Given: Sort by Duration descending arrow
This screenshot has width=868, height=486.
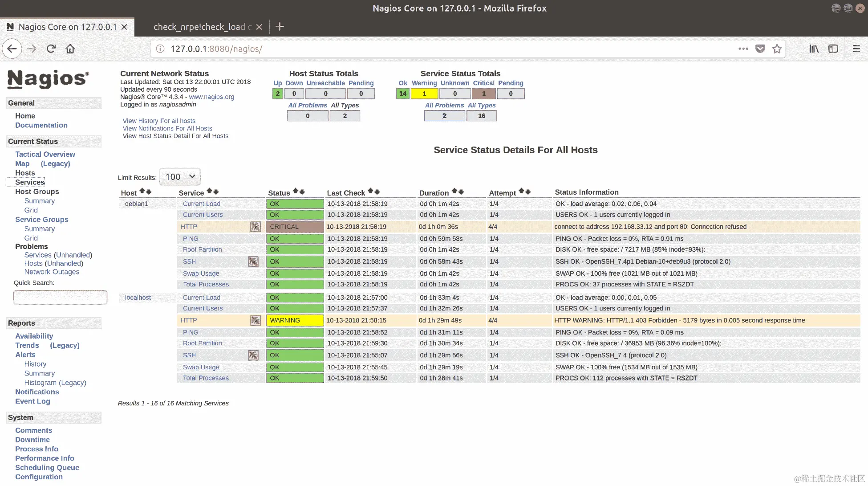Looking at the screenshot, I should click(462, 192).
